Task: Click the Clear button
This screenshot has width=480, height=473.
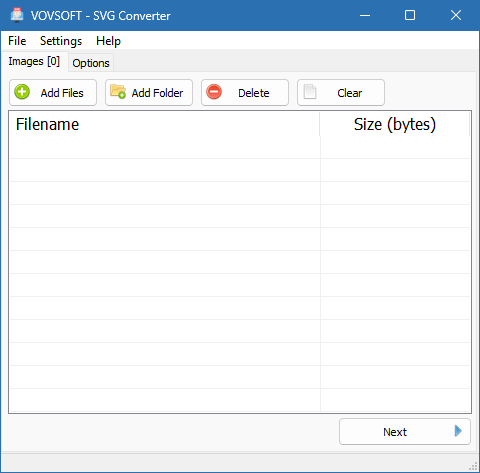Action: coord(341,92)
